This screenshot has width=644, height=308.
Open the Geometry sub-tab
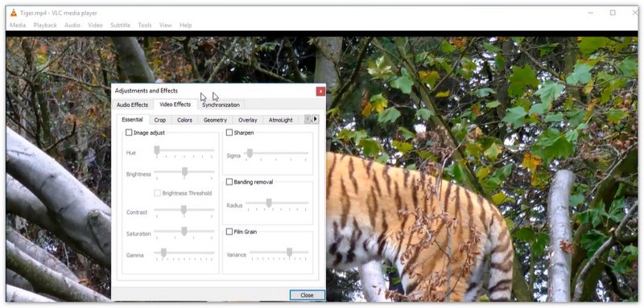point(215,120)
